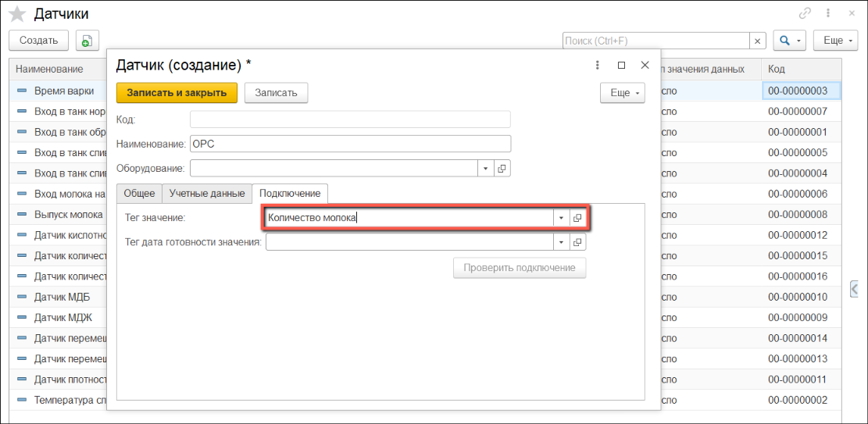
Task: Expand the Тег значение dropdown arrow
Action: (561, 219)
